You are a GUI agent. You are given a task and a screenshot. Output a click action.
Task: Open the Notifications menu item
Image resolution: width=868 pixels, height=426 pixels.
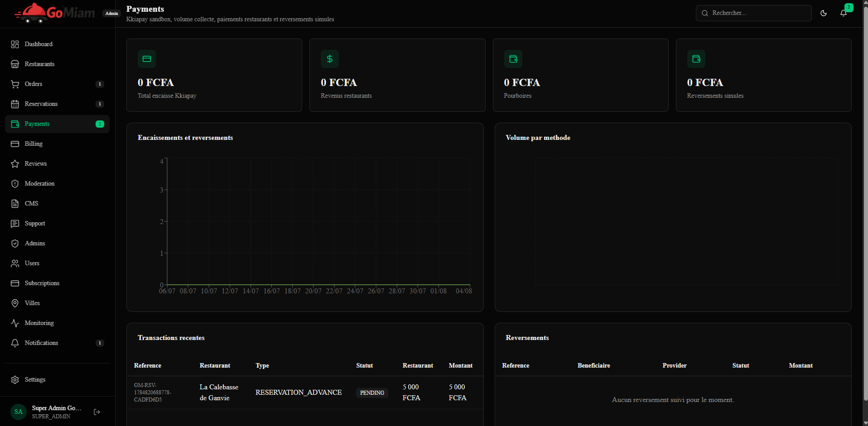click(x=57, y=343)
